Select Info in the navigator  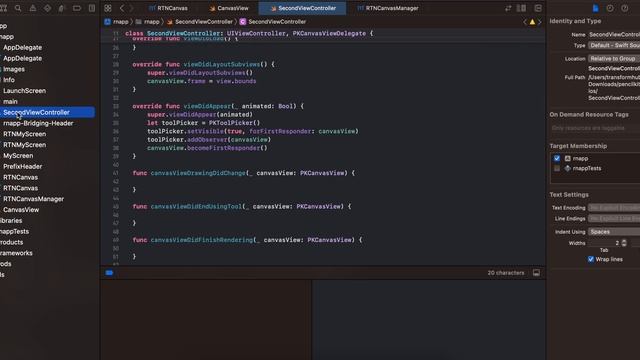tap(9, 80)
